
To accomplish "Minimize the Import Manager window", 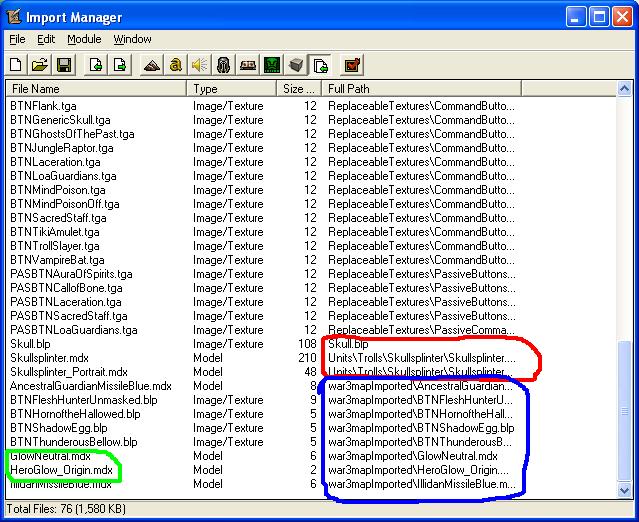I will [576, 17].
